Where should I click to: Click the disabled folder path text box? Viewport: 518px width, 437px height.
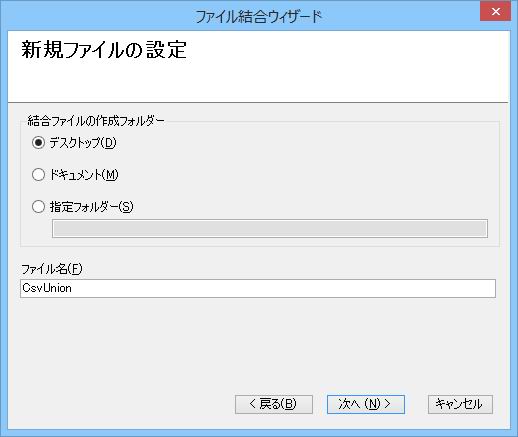click(x=270, y=228)
